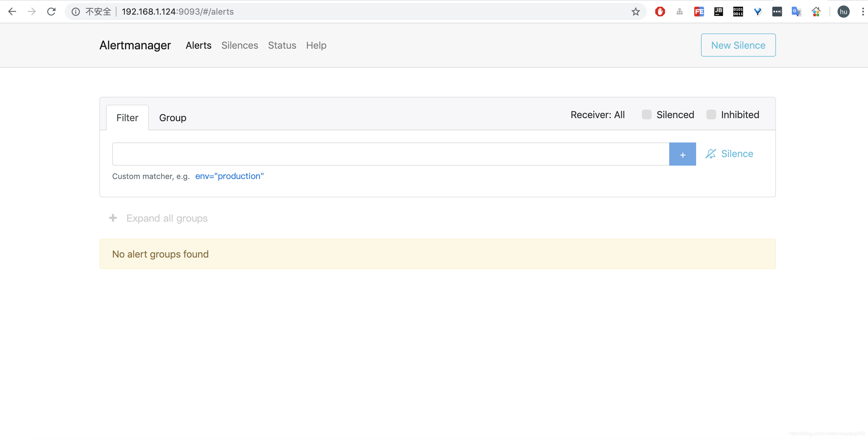The width and height of the screenshot is (868, 439).
Task: Click the site info circle icon
Action: click(76, 12)
